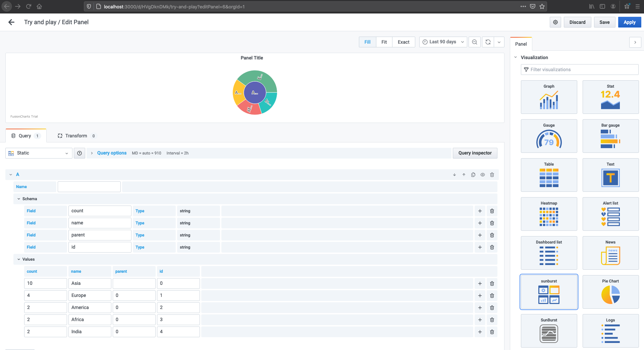This screenshot has width=644, height=350.
Task: Open the Static data source dropdown
Action: (x=38, y=153)
